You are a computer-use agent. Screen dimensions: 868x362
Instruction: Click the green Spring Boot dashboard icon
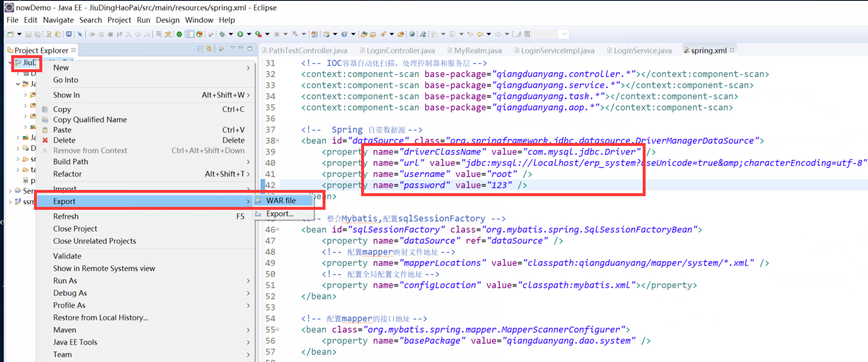[179, 34]
